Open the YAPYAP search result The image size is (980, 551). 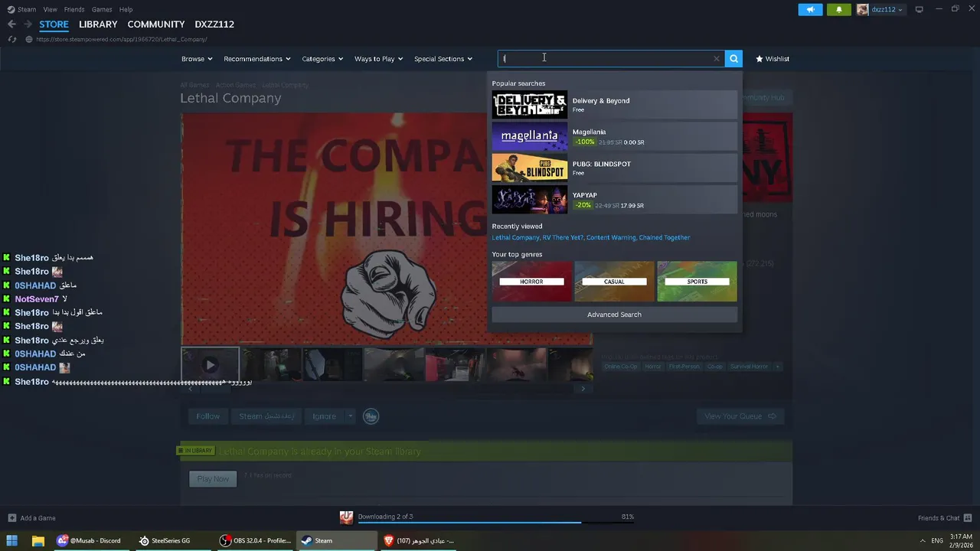tap(614, 200)
